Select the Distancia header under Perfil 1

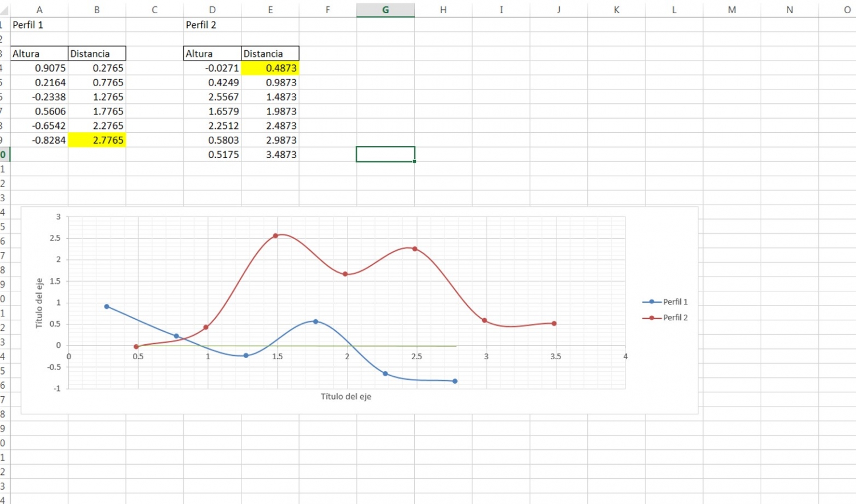click(97, 54)
